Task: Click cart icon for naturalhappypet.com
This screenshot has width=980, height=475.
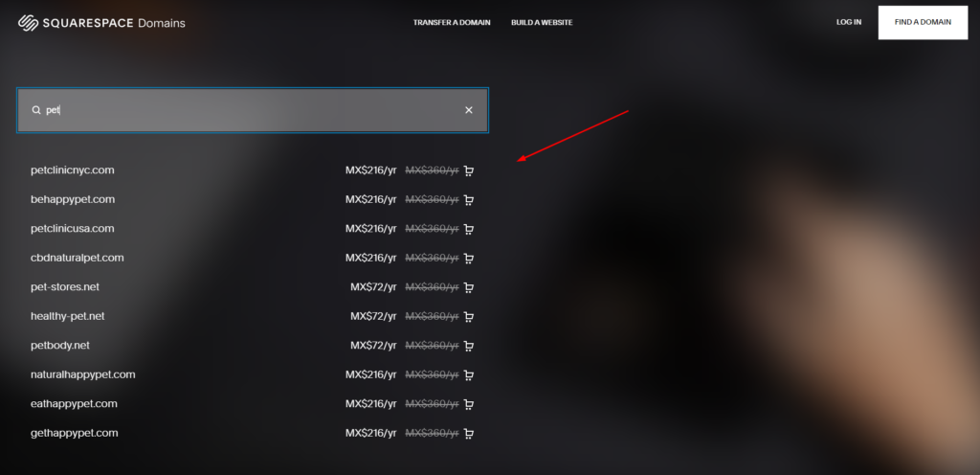Action: [x=469, y=375]
